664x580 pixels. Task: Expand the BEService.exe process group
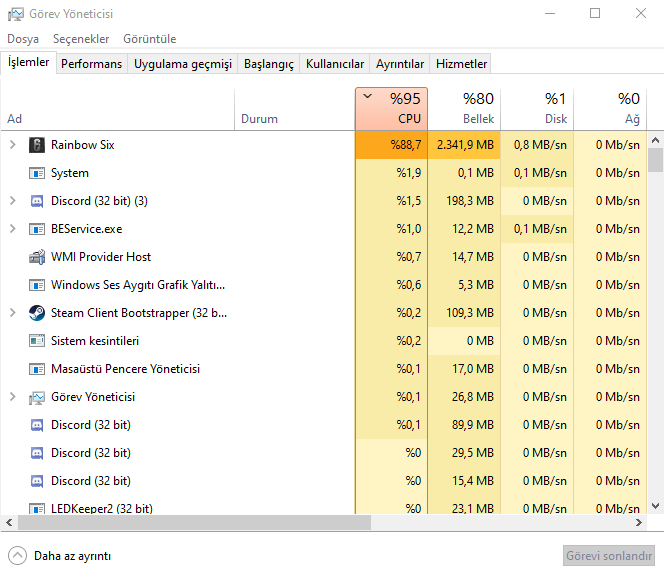[13, 229]
